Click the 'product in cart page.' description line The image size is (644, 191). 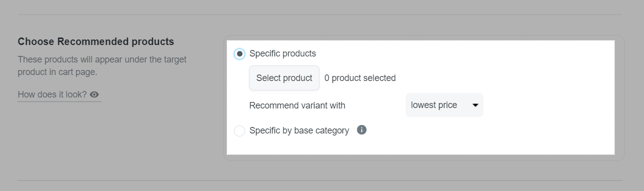coord(57,72)
